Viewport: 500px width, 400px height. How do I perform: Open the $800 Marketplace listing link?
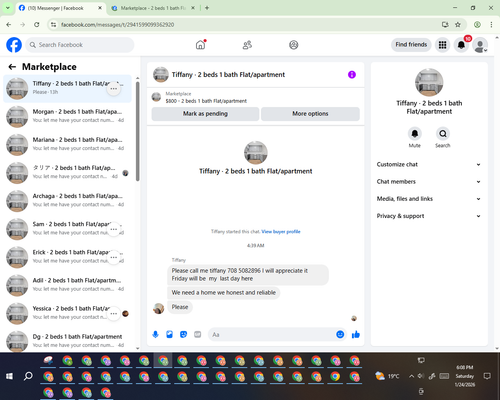click(x=206, y=101)
